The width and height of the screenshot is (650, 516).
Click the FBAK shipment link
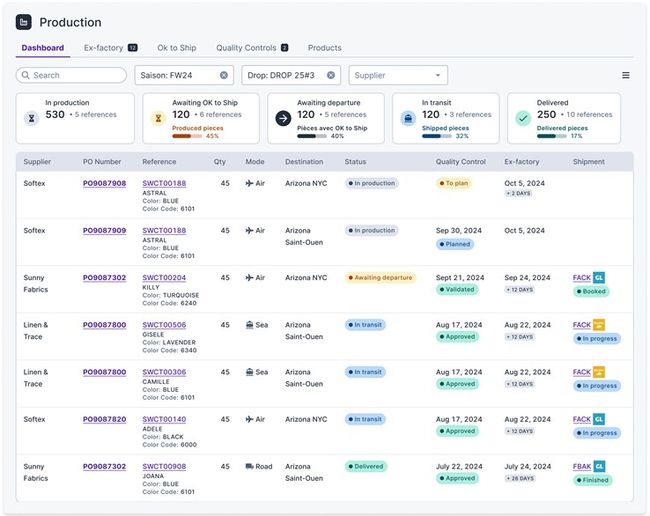click(x=581, y=466)
